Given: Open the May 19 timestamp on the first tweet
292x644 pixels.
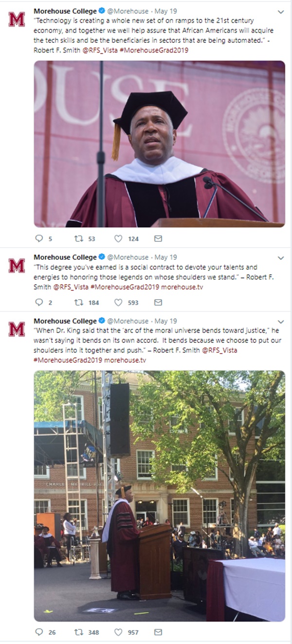Looking at the screenshot, I should tap(166, 11).
